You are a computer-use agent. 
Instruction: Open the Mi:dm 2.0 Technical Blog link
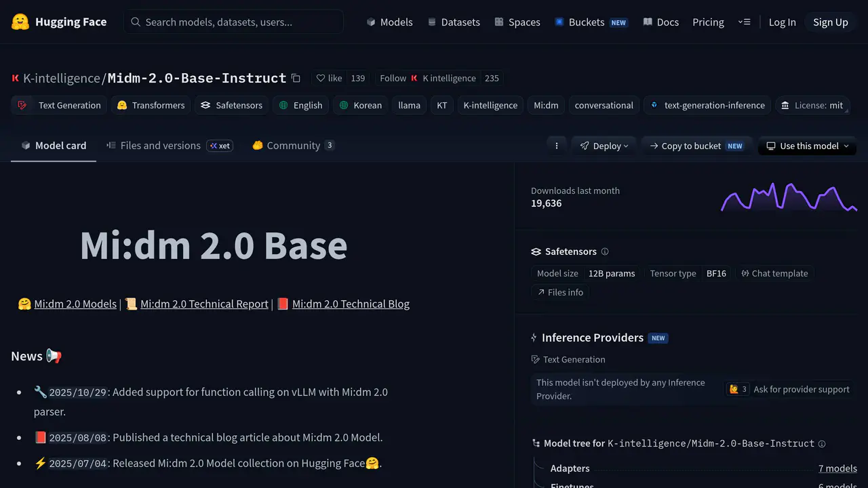[351, 304]
